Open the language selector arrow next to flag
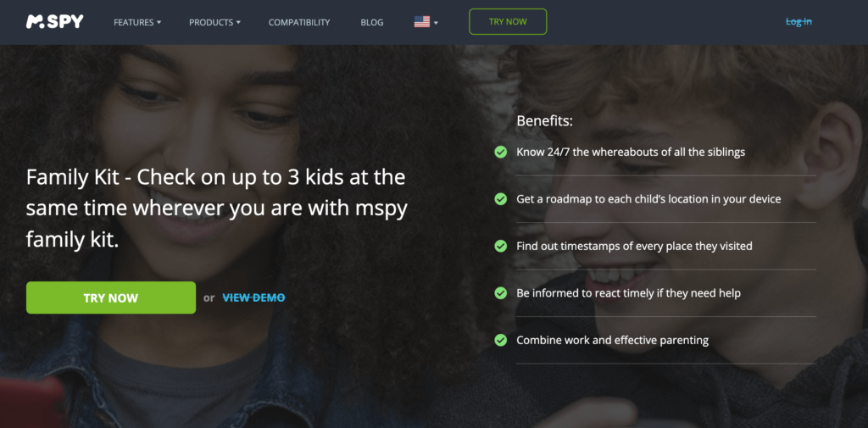868x428 pixels. click(437, 23)
